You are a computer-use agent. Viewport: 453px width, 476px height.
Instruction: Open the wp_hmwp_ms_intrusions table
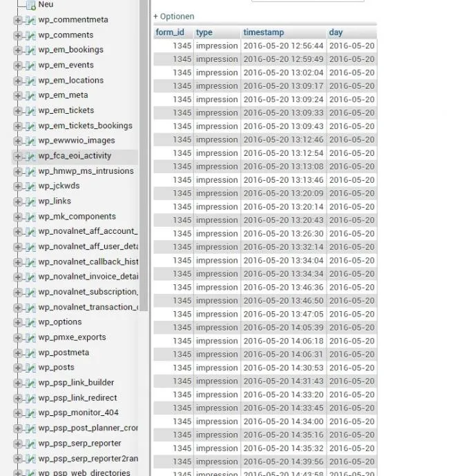[86, 171]
